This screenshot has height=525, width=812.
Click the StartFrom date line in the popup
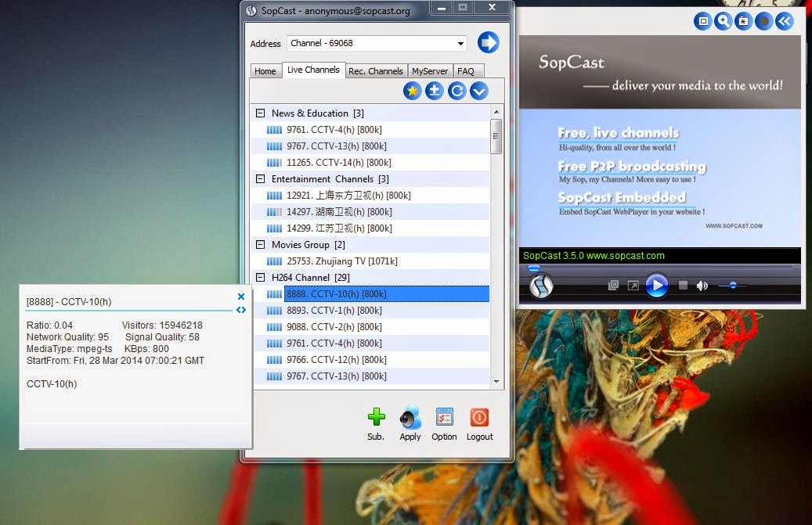tap(115, 361)
